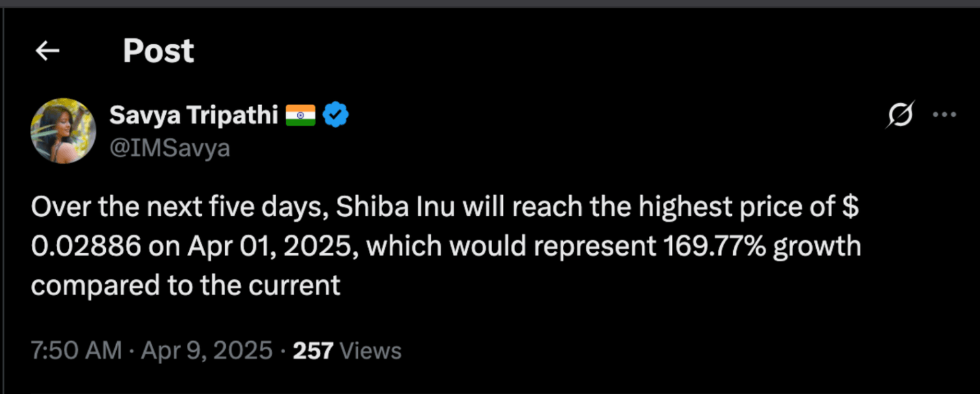Open analytics by clicking 257 Views
The width and height of the screenshot is (980, 394).
[346, 350]
